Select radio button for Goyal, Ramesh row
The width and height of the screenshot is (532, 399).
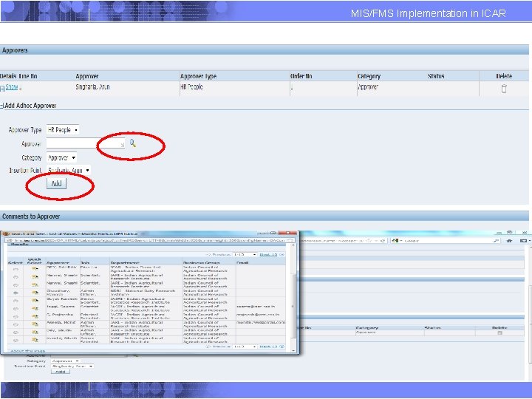pos(16,301)
